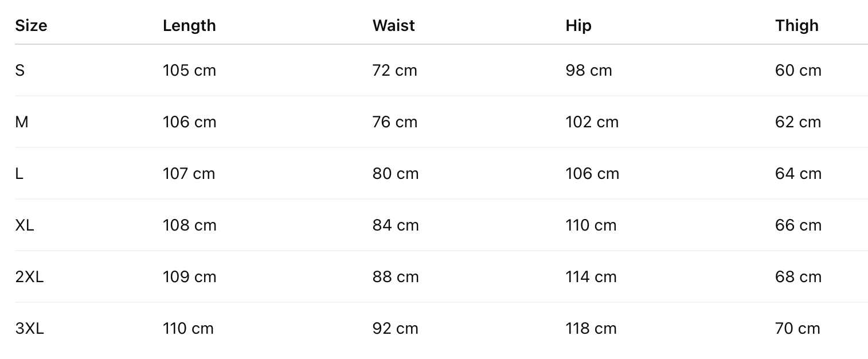Image resolution: width=868 pixels, height=359 pixels.
Task: Click the 76 cm waist cell
Action: [x=395, y=122]
